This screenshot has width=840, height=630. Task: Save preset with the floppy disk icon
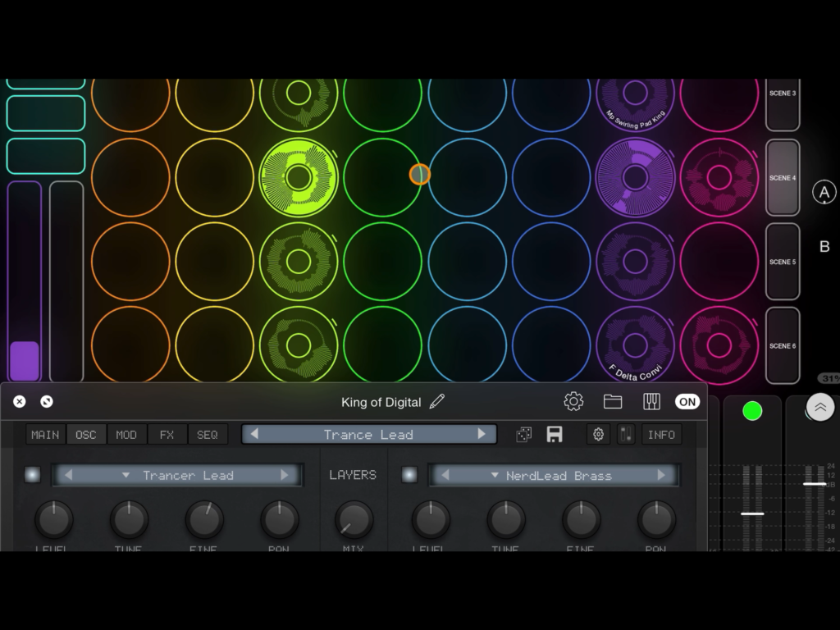[x=555, y=435]
